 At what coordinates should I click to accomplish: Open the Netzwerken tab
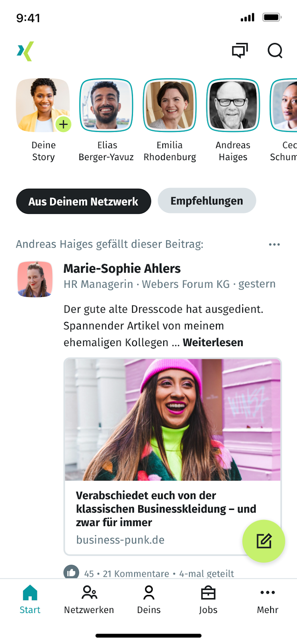pos(89,600)
